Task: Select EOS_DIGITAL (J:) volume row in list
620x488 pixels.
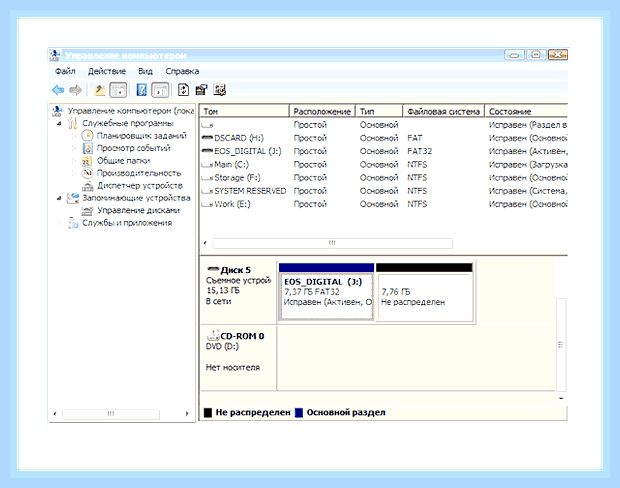Action: coord(384,151)
